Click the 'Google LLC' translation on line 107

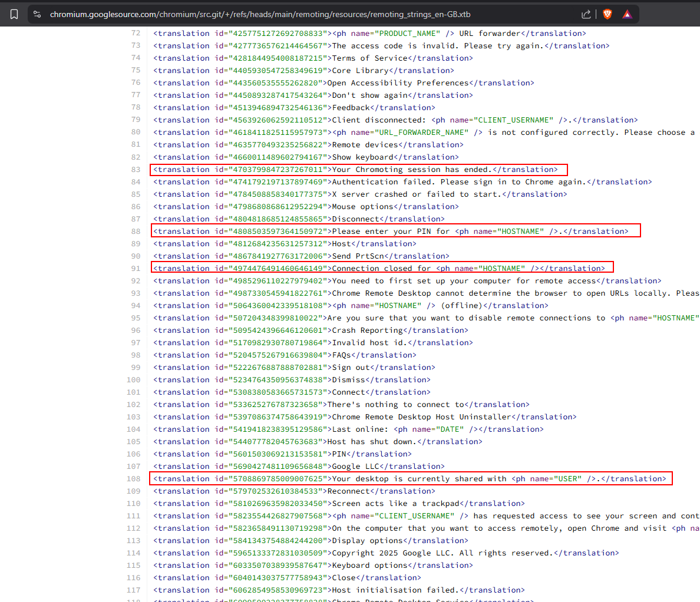tap(355, 467)
